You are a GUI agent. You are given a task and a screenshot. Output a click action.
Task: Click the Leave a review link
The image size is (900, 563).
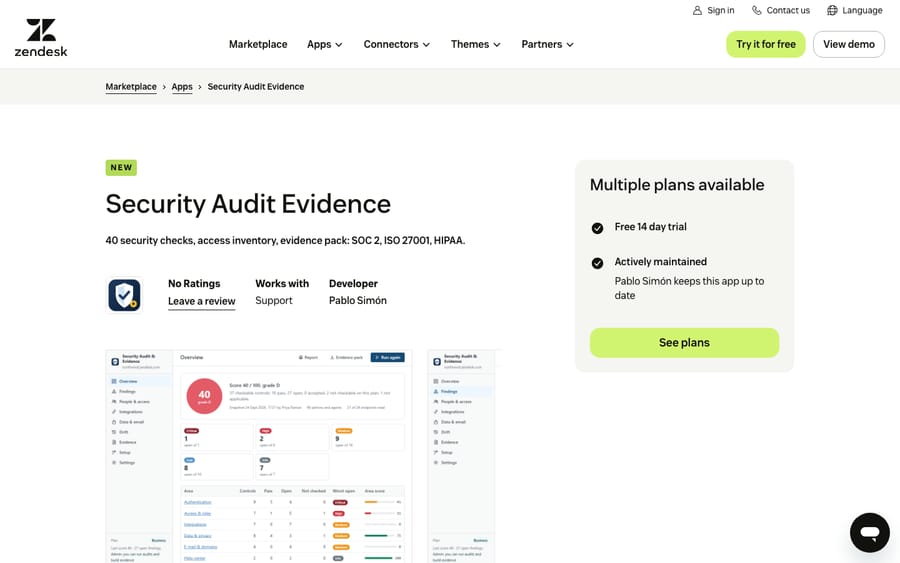point(201,301)
